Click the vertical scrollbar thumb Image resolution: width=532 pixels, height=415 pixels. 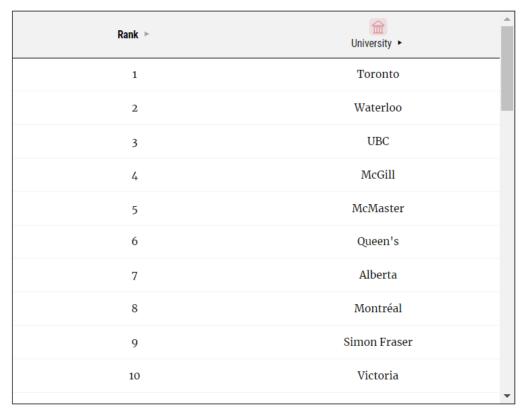coord(507,68)
